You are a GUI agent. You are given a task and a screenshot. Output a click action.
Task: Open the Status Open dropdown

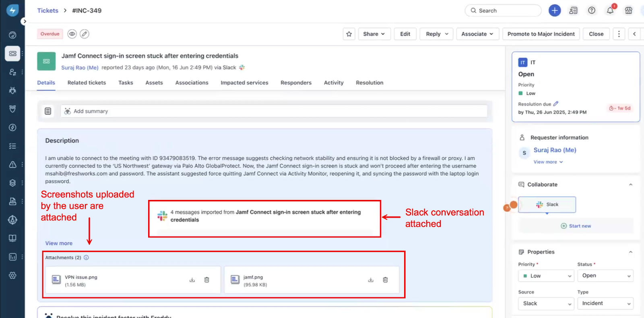click(x=605, y=276)
